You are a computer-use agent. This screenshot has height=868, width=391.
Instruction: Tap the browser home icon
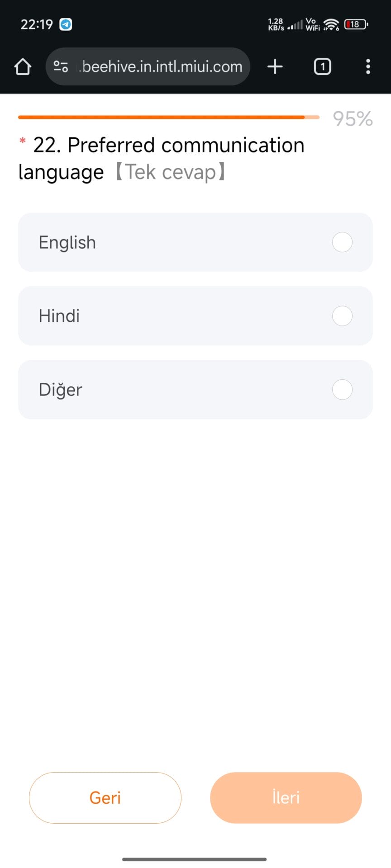(x=23, y=66)
